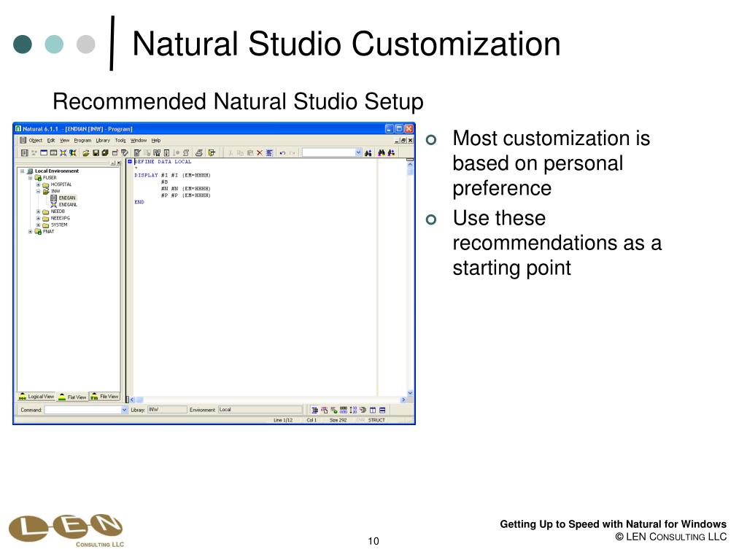Click the redo arrow icon
The height and width of the screenshot is (560, 747).
pyautogui.click(x=292, y=153)
